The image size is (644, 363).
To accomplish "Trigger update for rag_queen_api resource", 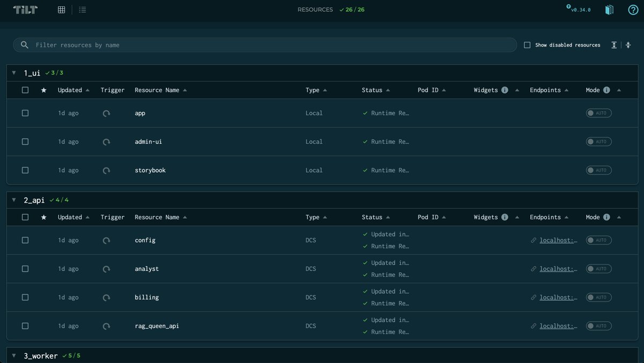I will pos(106,325).
